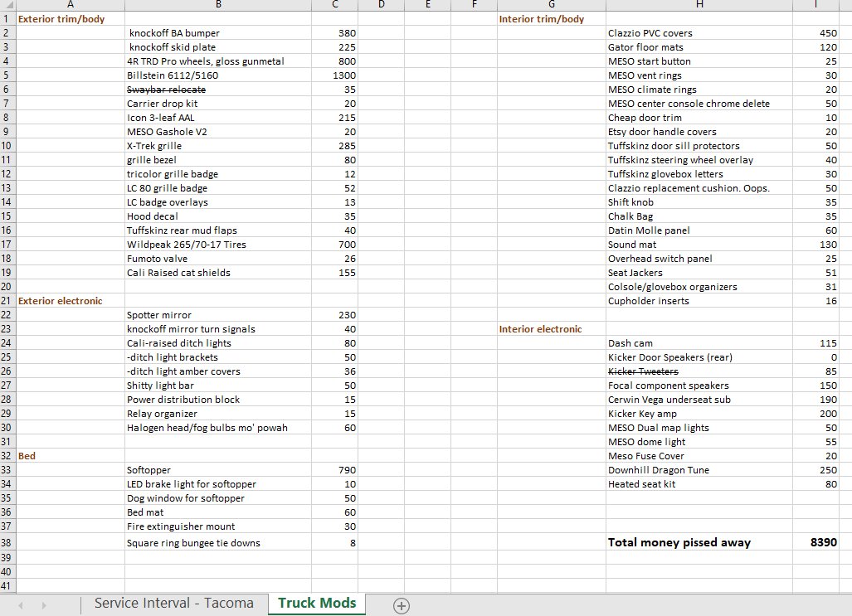Screen dimensions: 852x616
Task: Click the Fire extinguisher mount cell
Action: pos(218,526)
